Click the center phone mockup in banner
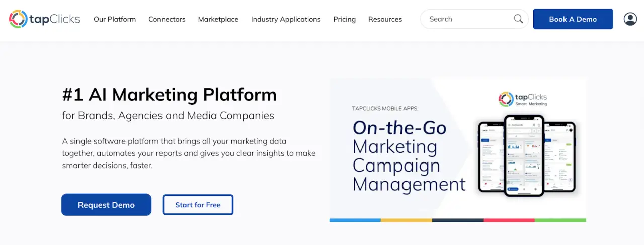 524,155
